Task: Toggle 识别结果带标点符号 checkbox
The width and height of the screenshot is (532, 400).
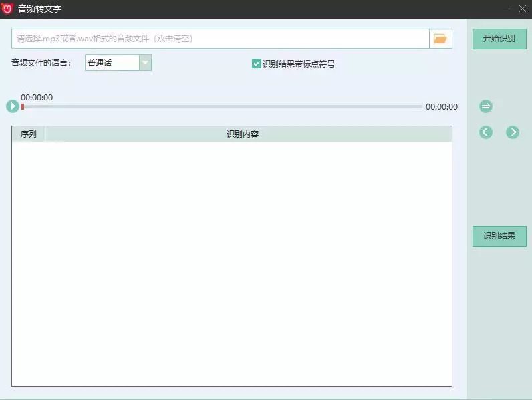Action: [256, 64]
